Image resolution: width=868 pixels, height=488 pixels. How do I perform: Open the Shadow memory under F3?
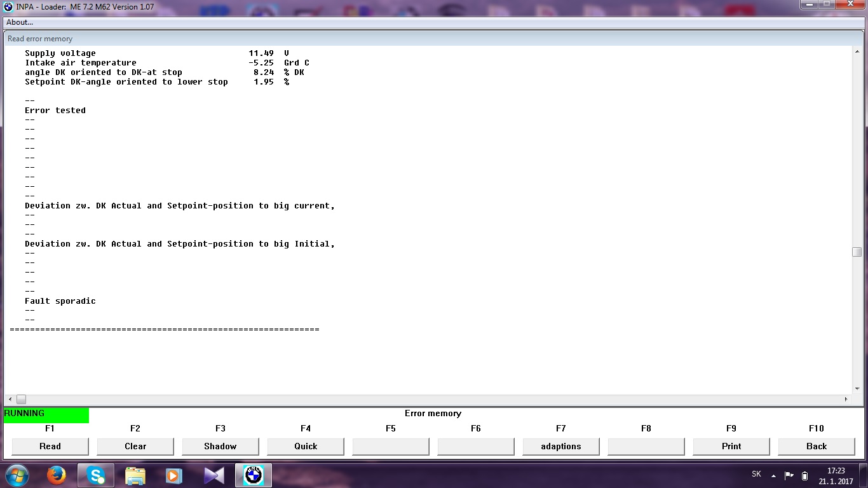click(x=220, y=446)
